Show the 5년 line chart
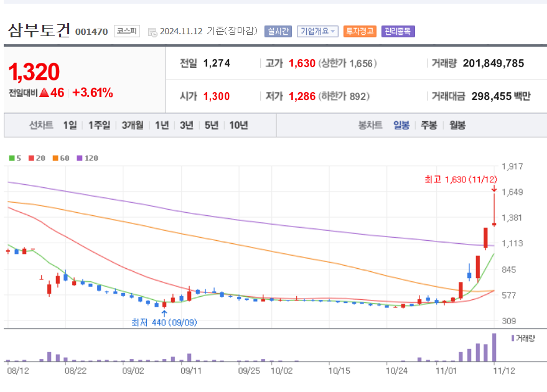Image resolution: width=547 pixels, height=392 pixels. pyautogui.click(x=212, y=125)
